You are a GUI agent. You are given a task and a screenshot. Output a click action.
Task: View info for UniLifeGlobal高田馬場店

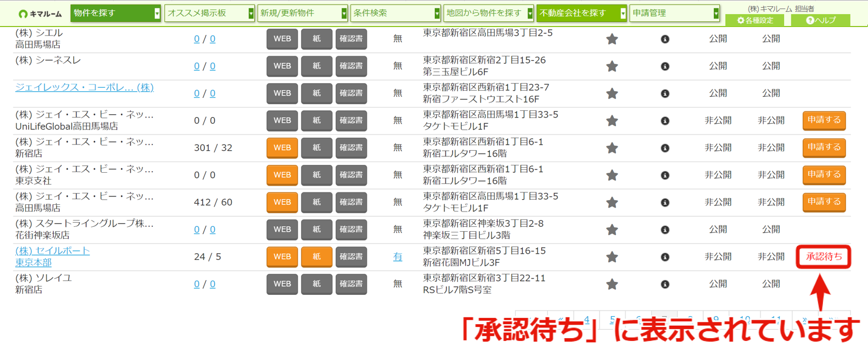665,120
